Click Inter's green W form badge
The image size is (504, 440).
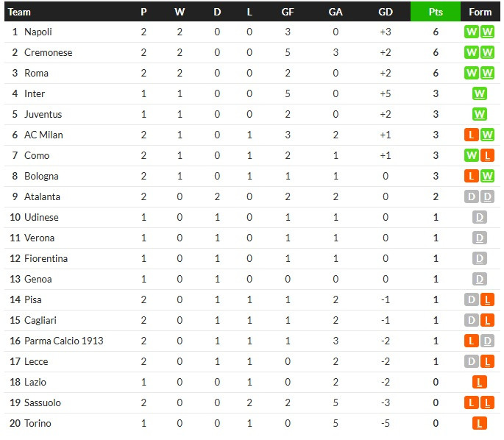pos(479,93)
